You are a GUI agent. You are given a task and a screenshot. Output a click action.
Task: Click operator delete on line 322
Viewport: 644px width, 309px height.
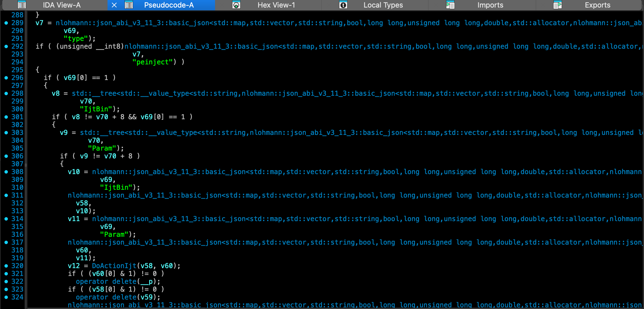click(106, 282)
